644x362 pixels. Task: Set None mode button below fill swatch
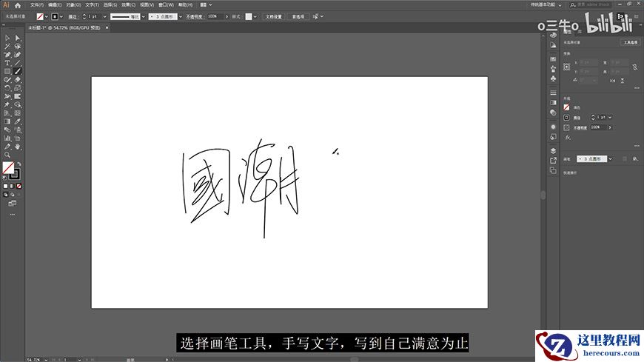[x=19, y=186]
